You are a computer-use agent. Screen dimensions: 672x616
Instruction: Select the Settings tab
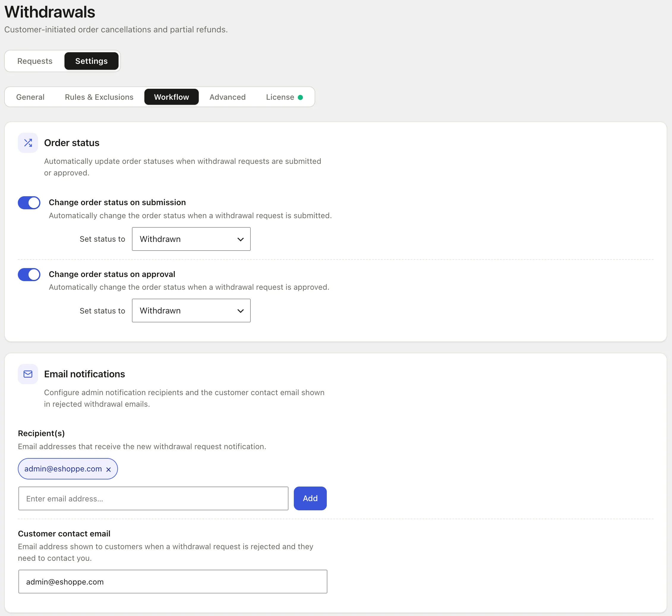point(92,61)
